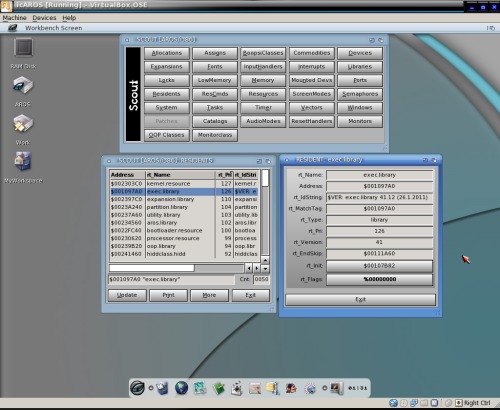Select the Work drive desktop icon
This screenshot has width=500, height=410.
pos(23,124)
